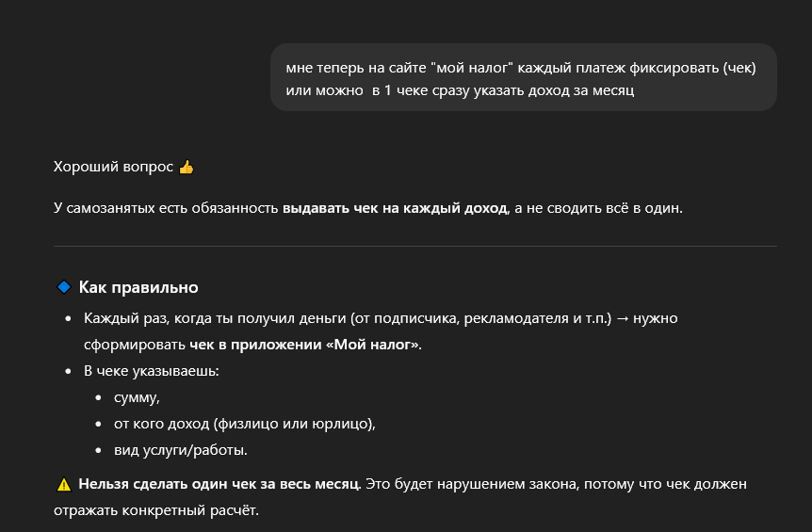812x532 pixels.
Task: Click the horizontal divider line
Action: tap(414, 247)
